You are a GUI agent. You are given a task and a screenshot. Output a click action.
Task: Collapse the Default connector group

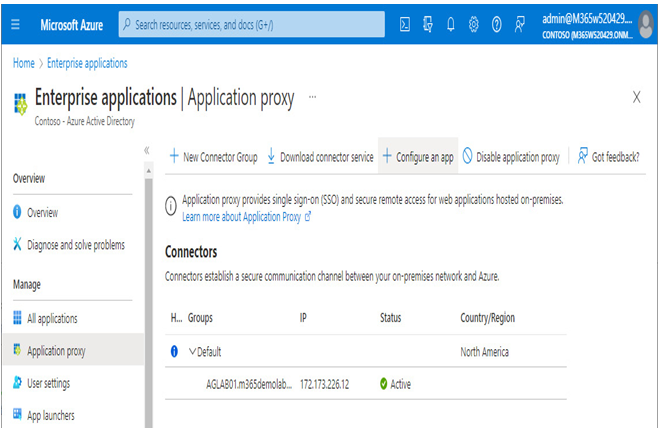[x=193, y=351]
